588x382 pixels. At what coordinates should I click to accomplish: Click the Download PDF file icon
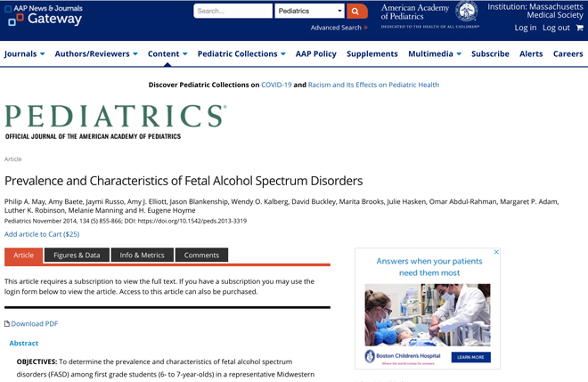pyautogui.click(x=7, y=323)
